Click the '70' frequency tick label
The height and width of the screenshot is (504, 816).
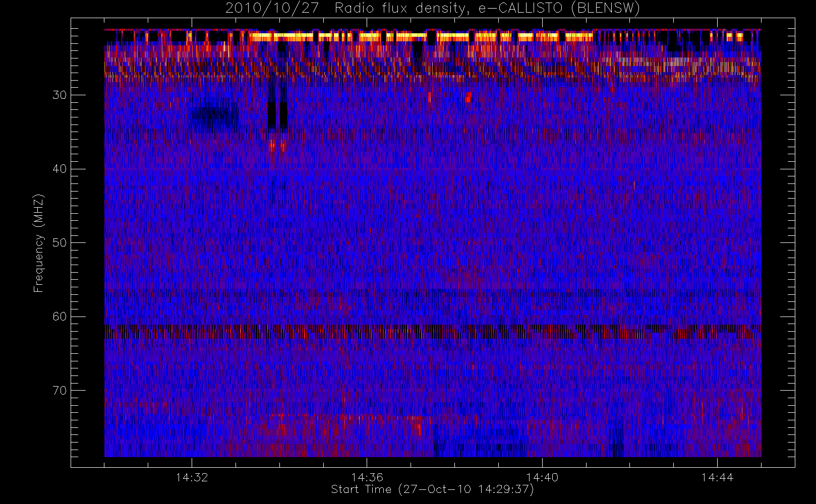coord(60,391)
